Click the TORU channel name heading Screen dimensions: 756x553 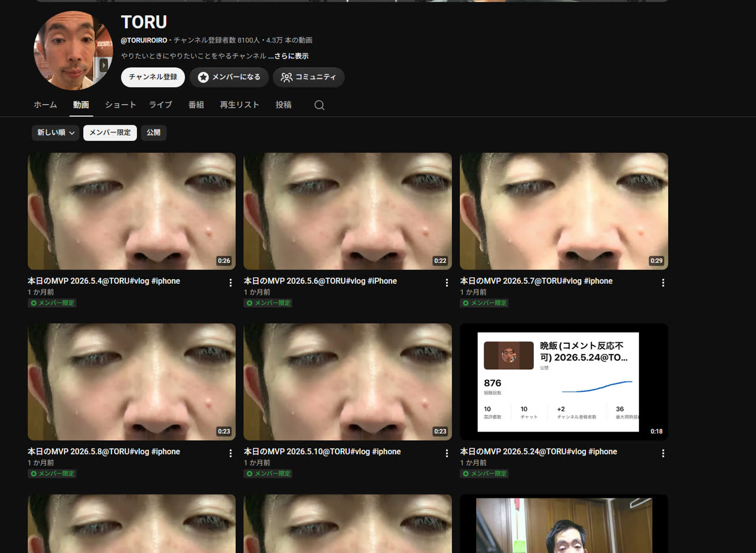click(144, 22)
